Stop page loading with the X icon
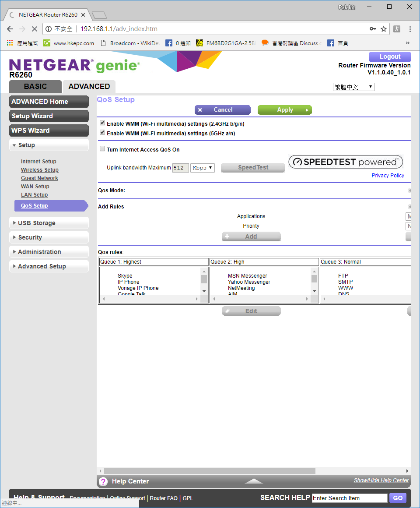 click(34, 29)
